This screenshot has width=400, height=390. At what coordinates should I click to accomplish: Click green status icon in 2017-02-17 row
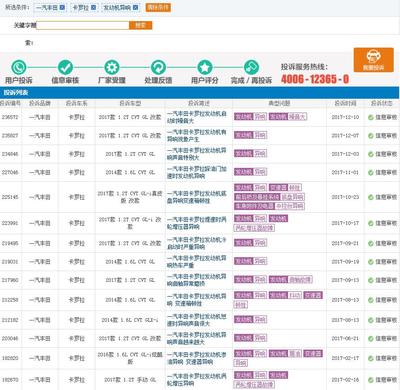click(x=370, y=358)
